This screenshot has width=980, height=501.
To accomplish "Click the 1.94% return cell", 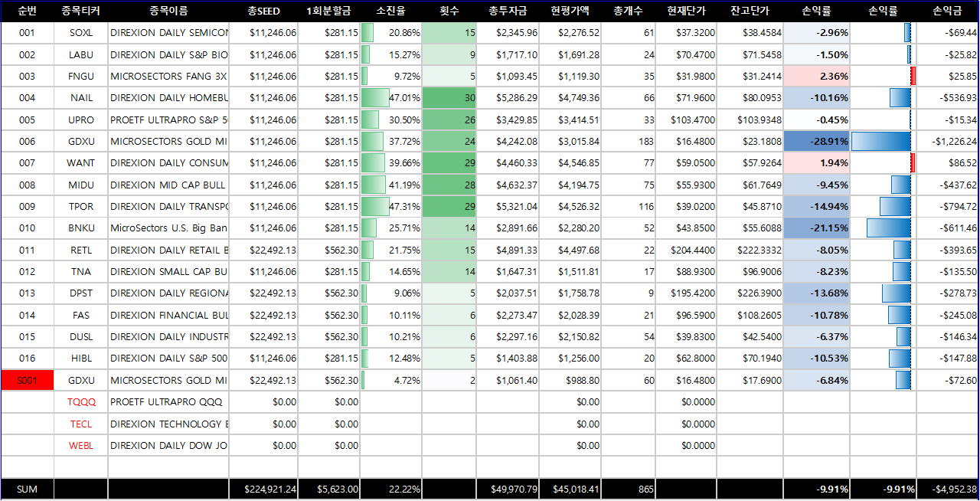I will coord(816,163).
